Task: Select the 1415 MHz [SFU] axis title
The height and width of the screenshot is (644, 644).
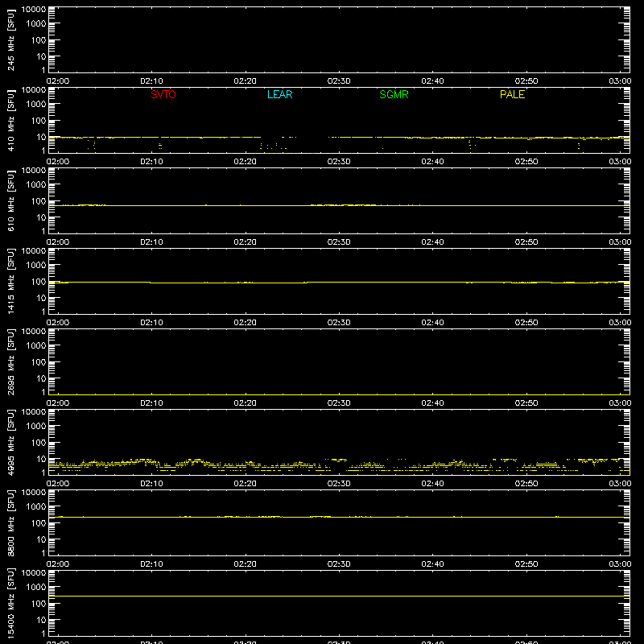Action: pyautogui.click(x=10, y=281)
